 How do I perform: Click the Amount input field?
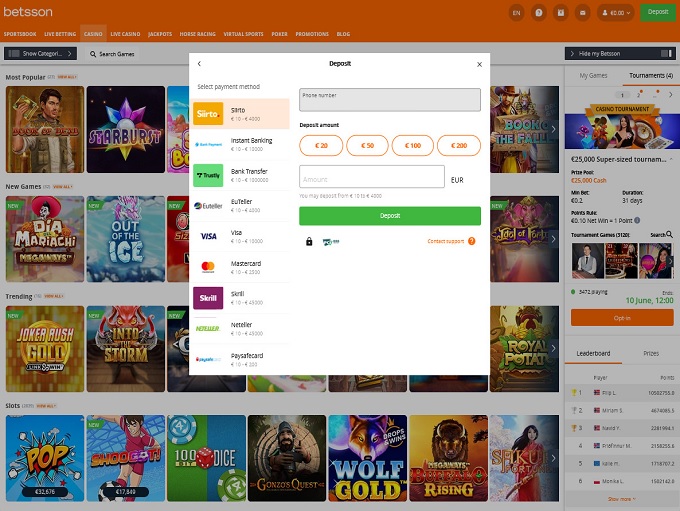point(371,177)
